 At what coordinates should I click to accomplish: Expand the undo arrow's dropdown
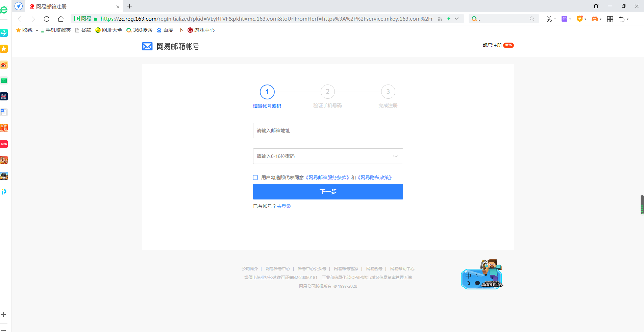(628, 19)
